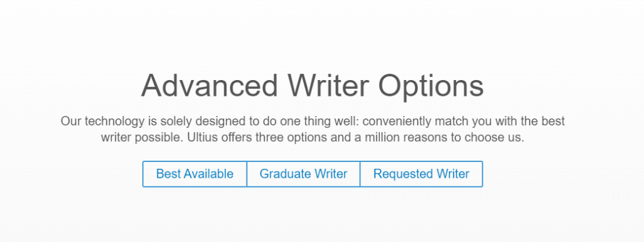The height and width of the screenshot is (242, 644).
Task: Click "writer possible." in the second line
Action: tap(142, 137)
